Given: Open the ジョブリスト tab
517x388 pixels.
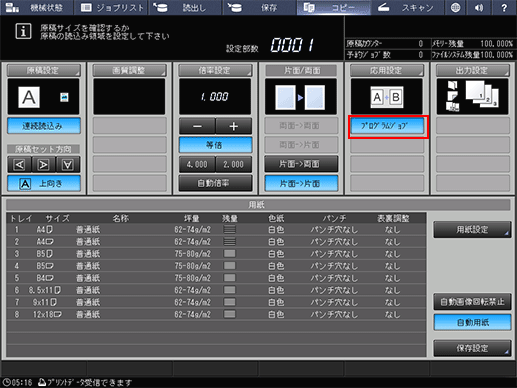Looking at the screenshot, I should [111, 8].
